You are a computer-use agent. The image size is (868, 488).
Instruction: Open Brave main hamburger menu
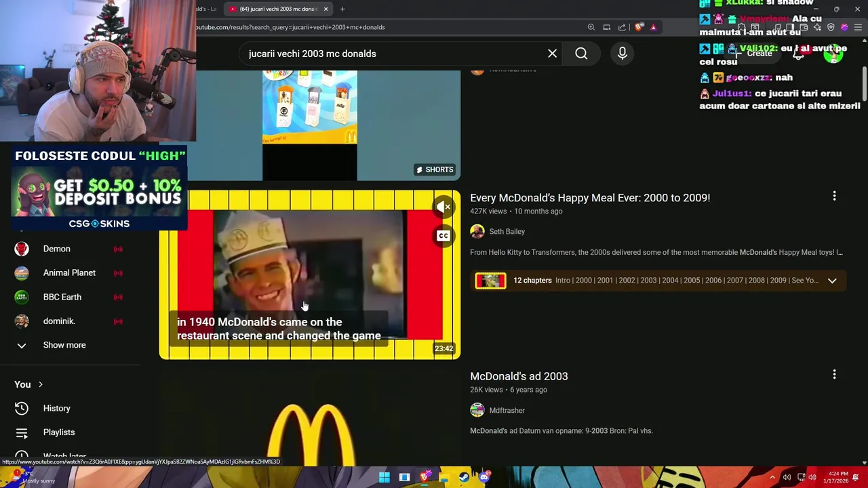[856, 27]
